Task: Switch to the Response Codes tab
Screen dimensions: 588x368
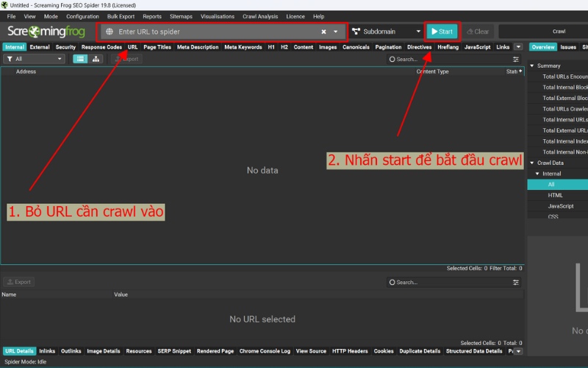Action: 101,47
